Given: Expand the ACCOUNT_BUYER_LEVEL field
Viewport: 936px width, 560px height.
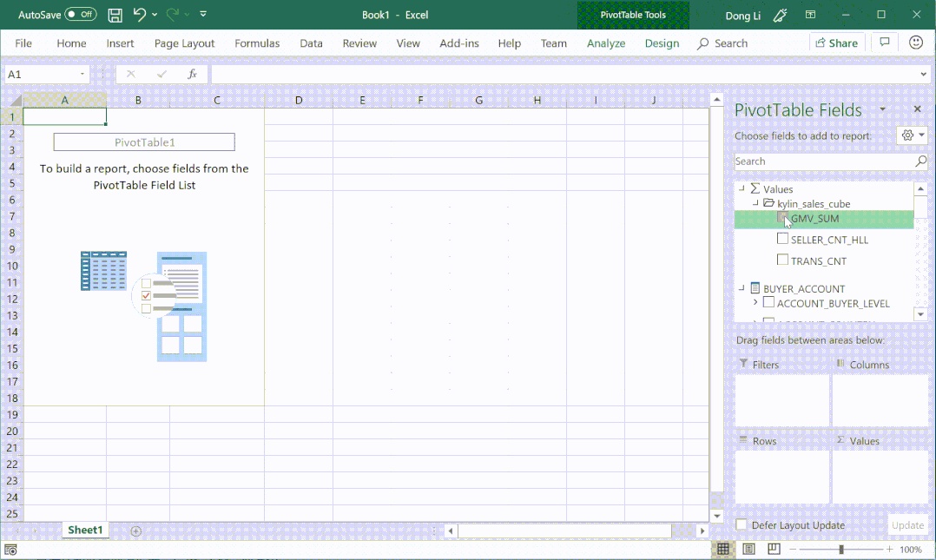Looking at the screenshot, I should tap(755, 303).
